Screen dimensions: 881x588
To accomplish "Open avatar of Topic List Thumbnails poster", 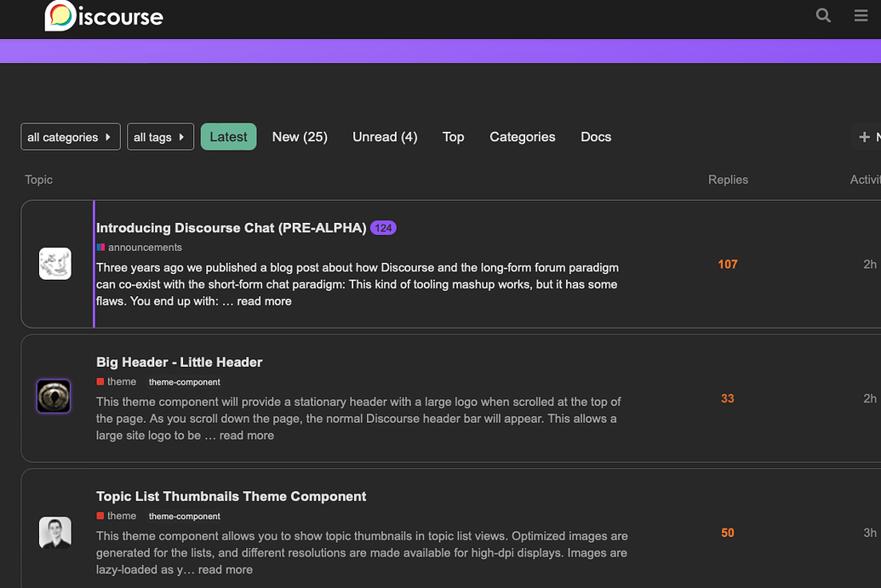I will (x=55, y=533).
